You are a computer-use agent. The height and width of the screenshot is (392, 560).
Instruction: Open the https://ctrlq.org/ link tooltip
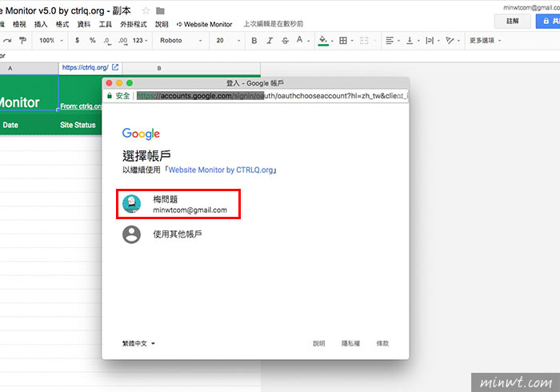coord(85,67)
